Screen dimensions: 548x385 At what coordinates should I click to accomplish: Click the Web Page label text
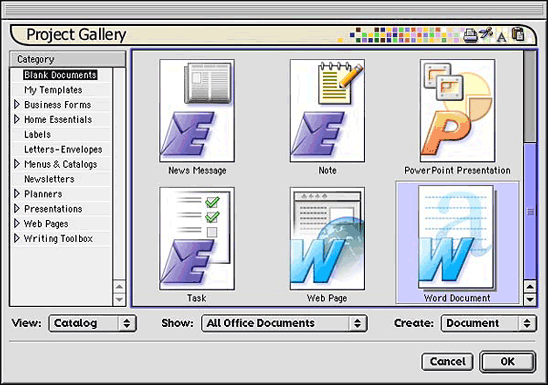tap(327, 298)
